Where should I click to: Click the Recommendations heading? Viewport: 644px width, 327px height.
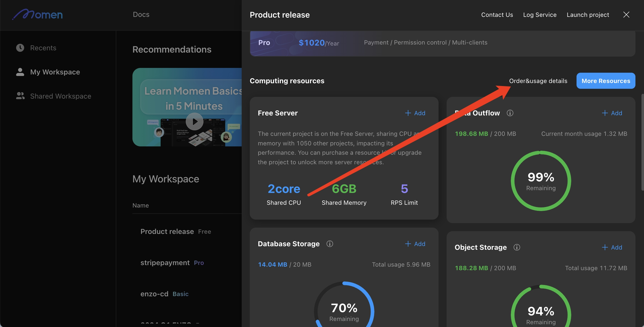tap(172, 49)
